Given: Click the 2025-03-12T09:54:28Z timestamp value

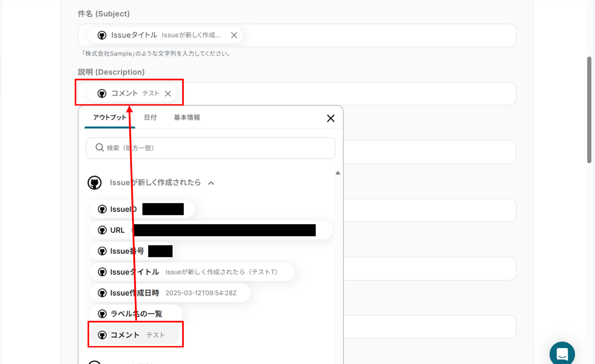Looking at the screenshot, I should (x=201, y=293).
